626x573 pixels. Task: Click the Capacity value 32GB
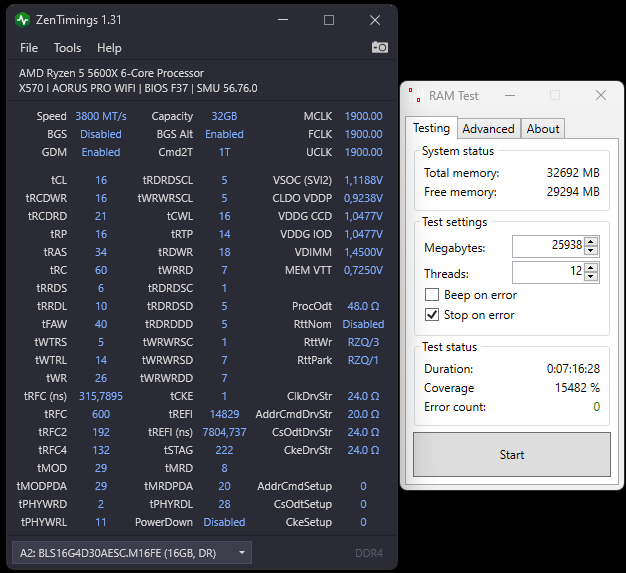224,116
